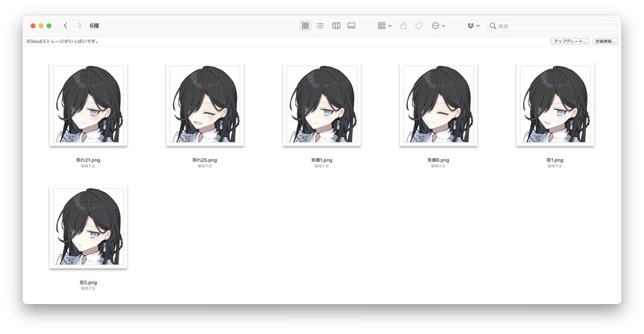Click the file name 笑顔6.png
Screen dimensions: 644x334
[x=438, y=160]
